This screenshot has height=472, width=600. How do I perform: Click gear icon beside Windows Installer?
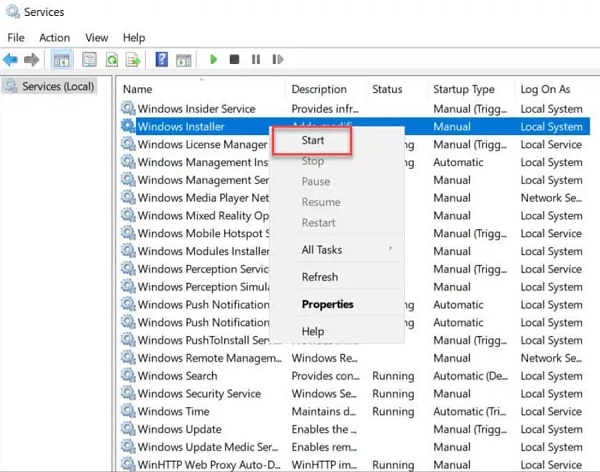coord(128,126)
